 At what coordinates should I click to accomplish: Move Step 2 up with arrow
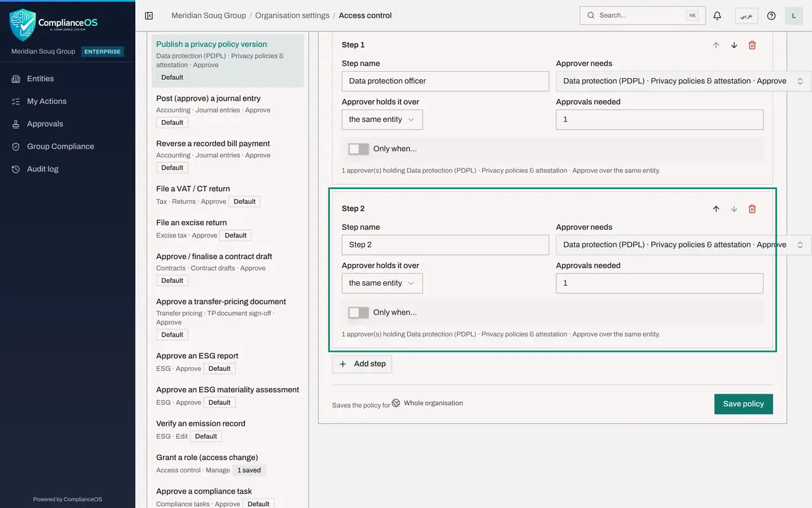click(x=716, y=209)
